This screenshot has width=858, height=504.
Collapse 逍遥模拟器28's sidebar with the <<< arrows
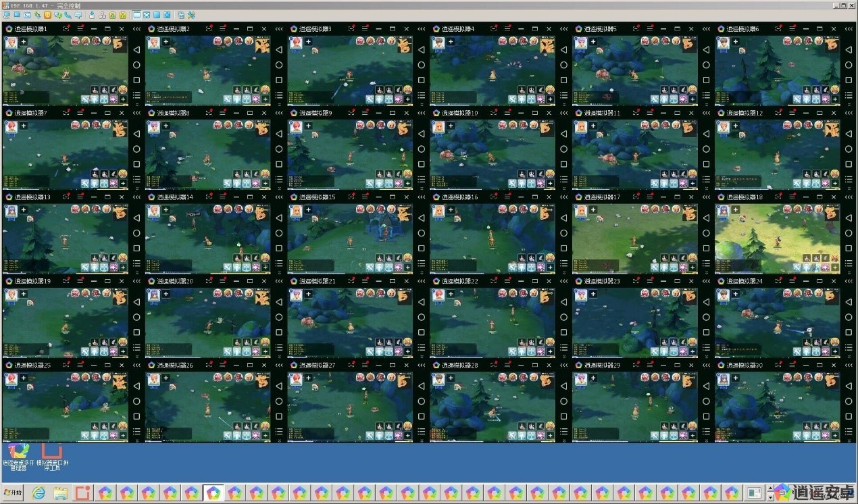(564, 365)
